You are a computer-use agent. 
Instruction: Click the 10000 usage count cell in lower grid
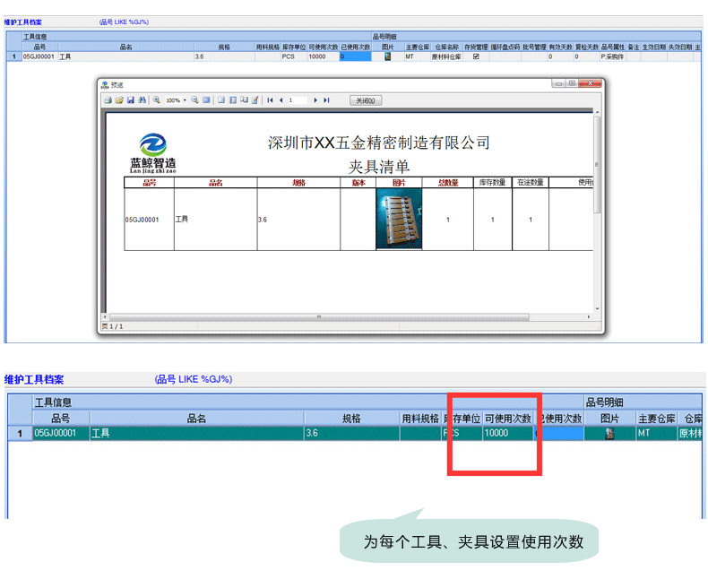(508, 434)
